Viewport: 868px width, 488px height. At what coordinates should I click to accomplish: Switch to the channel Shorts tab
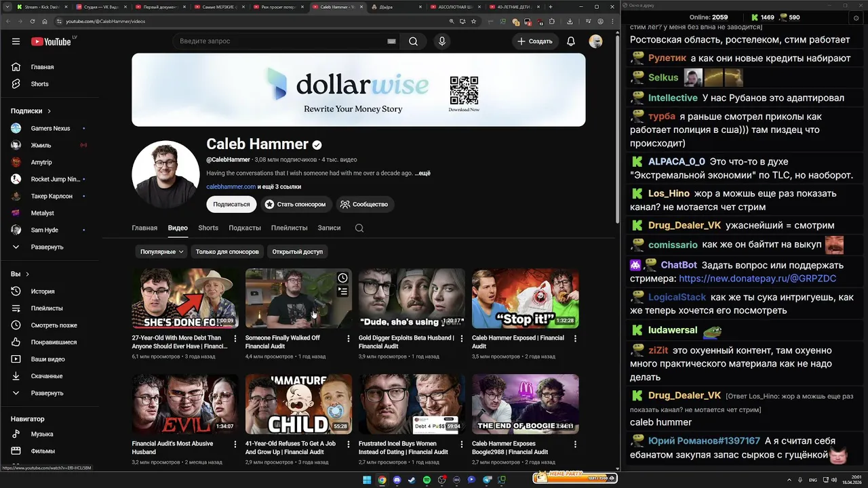tap(208, 228)
